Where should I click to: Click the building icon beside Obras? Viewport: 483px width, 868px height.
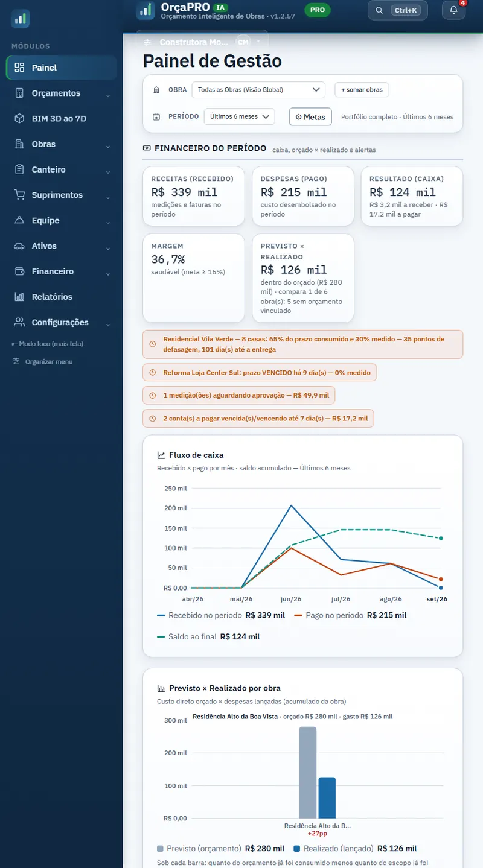tap(19, 144)
